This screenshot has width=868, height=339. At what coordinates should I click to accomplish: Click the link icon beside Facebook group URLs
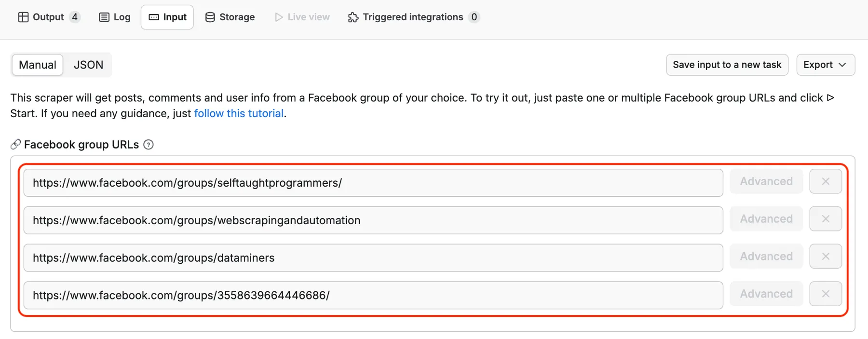[x=15, y=143]
